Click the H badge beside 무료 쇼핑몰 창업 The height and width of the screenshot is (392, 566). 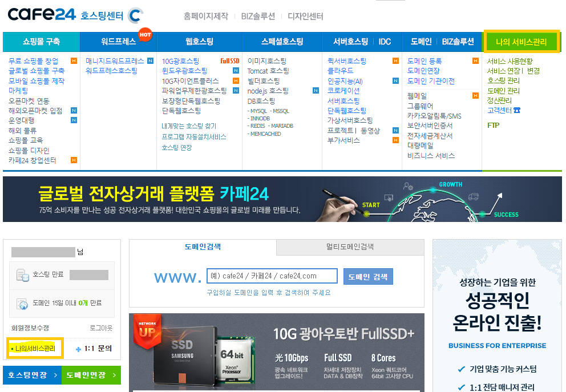point(74,61)
